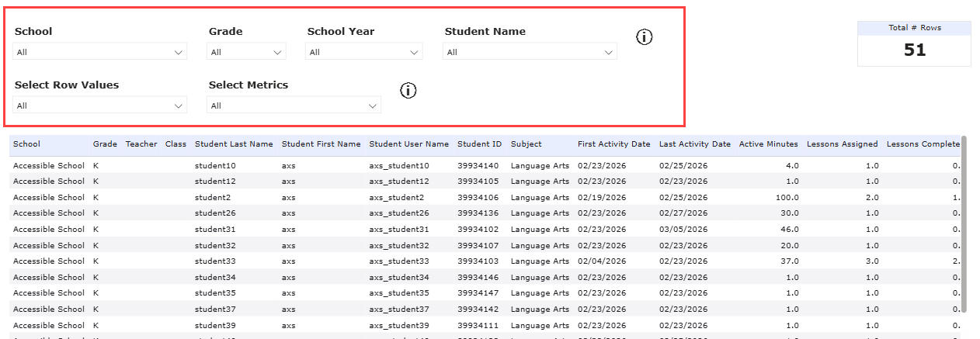980x339 pixels.
Task: Open the Select Row Values dropdown
Action: click(x=100, y=106)
